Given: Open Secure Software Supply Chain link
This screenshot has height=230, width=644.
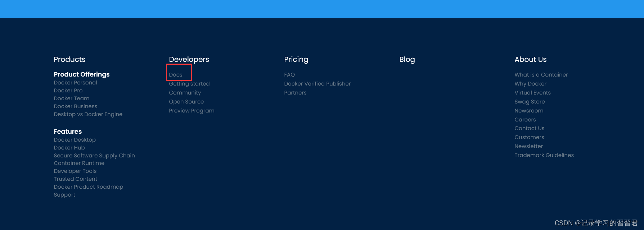Looking at the screenshot, I should 94,156.
